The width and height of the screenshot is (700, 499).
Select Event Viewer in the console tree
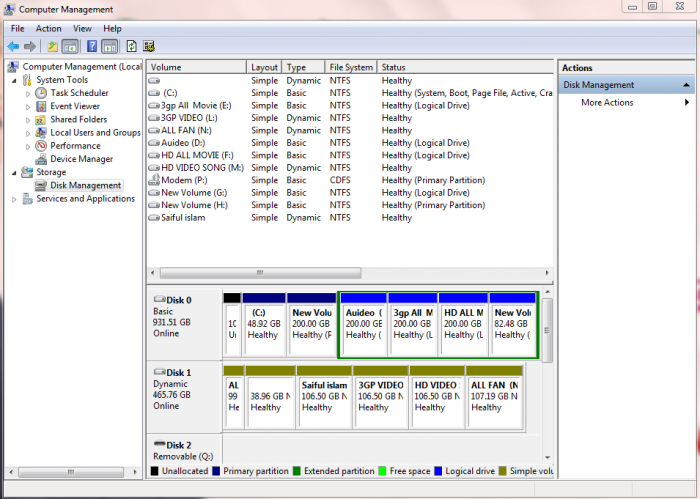74,106
